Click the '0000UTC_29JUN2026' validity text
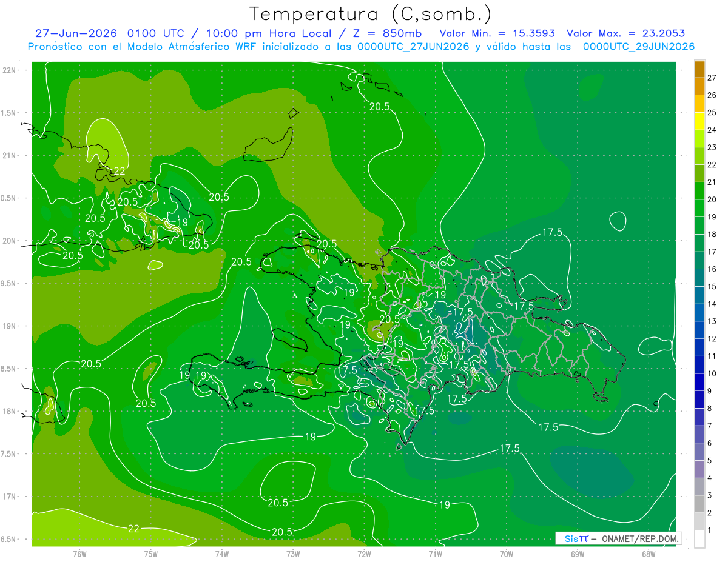Viewport: 728px width, 562px height. tap(639, 47)
